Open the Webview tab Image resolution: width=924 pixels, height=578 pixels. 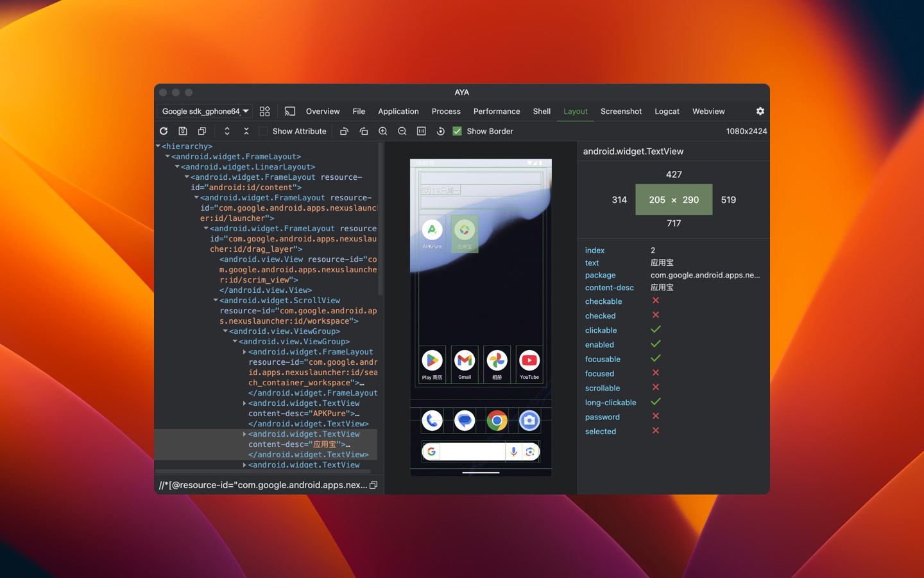click(x=708, y=111)
